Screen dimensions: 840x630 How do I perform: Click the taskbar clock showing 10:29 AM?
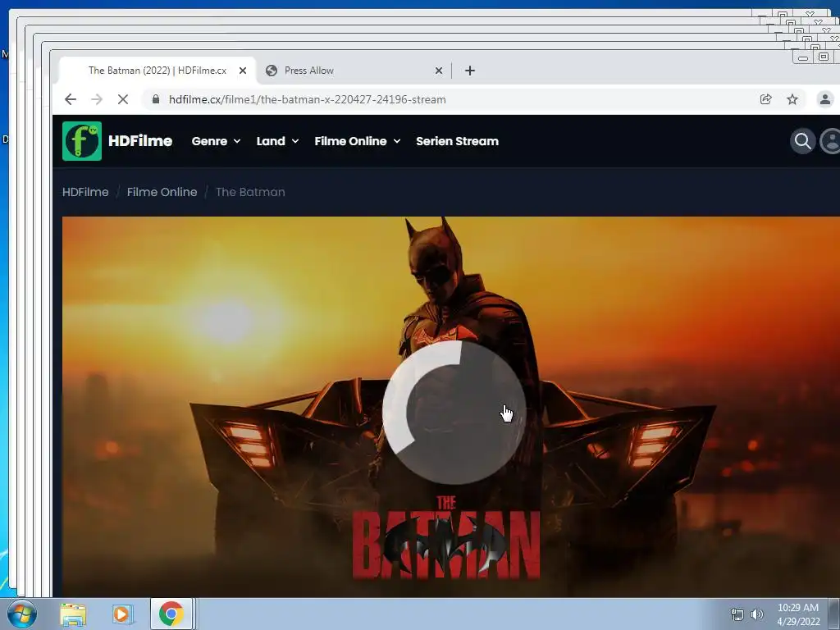(x=798, y=614)
